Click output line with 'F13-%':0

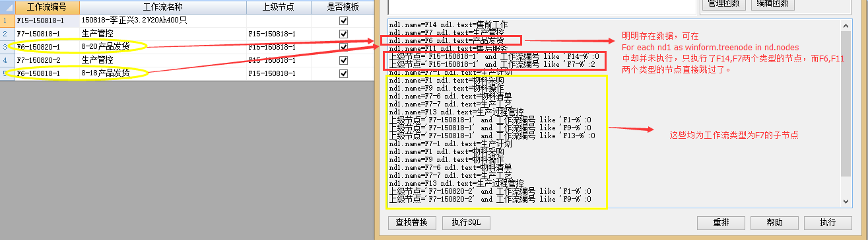pos(492,136)
